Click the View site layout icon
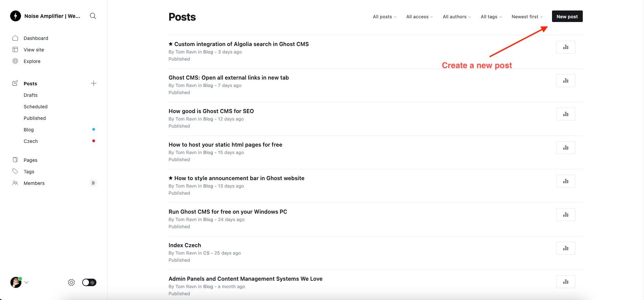Screen dimensions: 644x300 15,49
